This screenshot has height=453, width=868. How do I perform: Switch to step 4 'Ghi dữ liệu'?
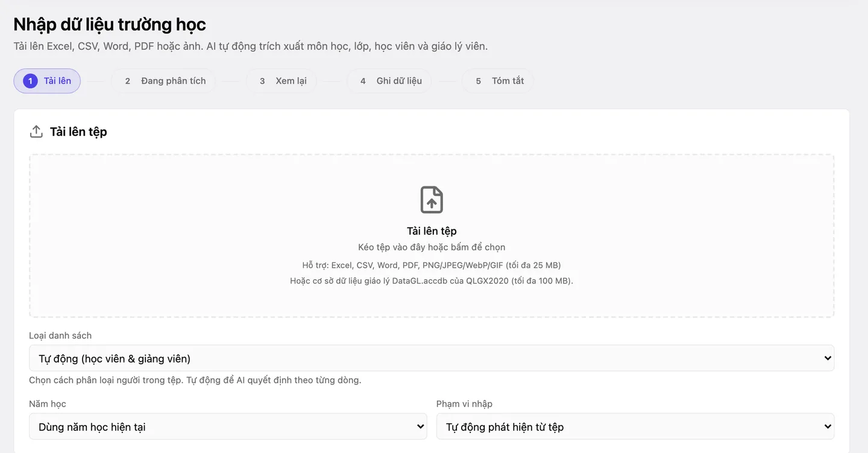click(389, 81)
